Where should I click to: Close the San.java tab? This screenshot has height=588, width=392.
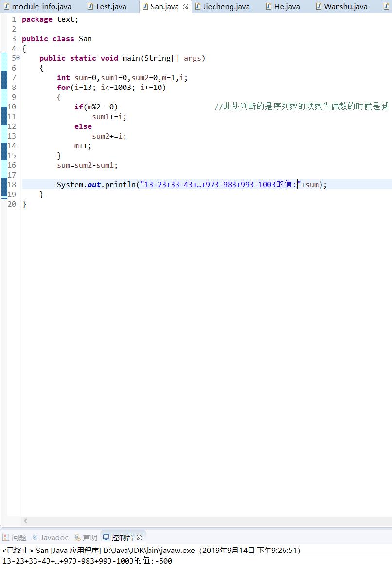(x=185, y=7)
